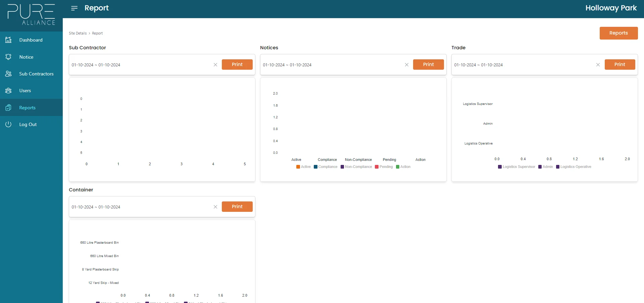Toggle the Non-Compliance legend swatch
Viewport: 644px width, 303px height.
tap(342, 167)
